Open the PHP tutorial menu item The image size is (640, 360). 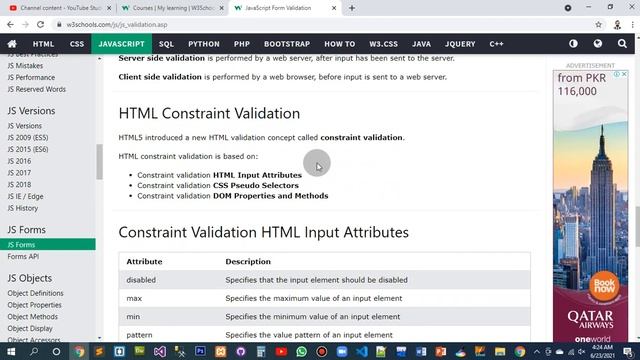coord(242,44)
